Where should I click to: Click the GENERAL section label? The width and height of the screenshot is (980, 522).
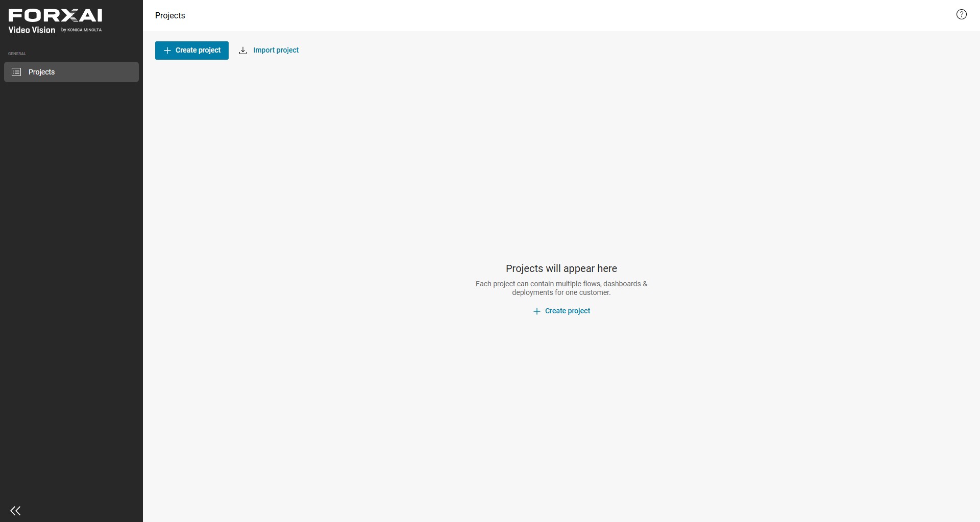click(17, 54)
